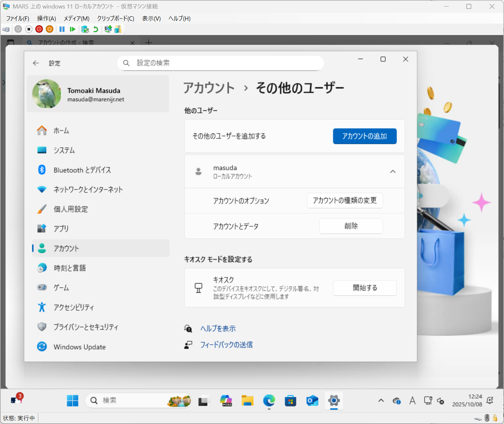Open Microsoft Edge from the taskbar
This screenshot has height=424, width=504.
(269, 400)
